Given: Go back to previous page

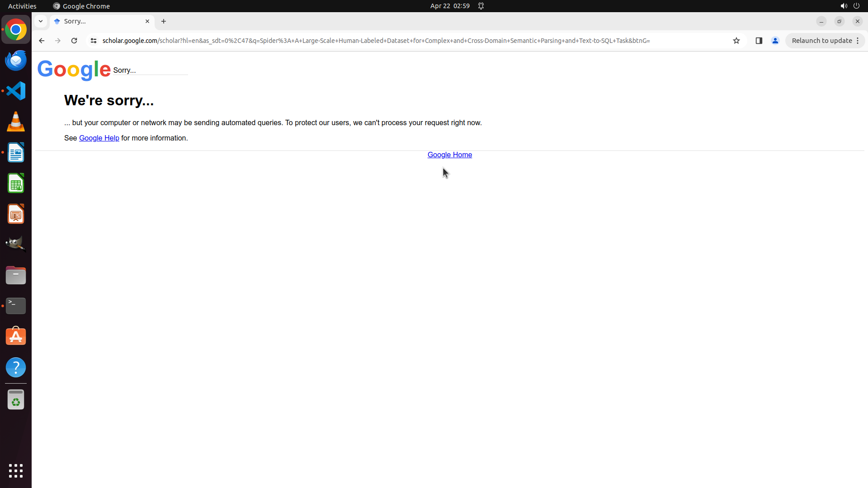Looking at the screenshot, I should point(42,41).
